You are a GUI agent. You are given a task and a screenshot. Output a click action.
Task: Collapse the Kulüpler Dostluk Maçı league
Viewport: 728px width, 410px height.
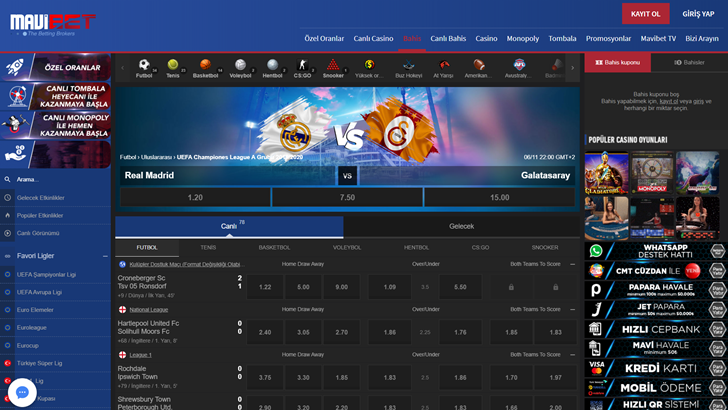(x=572, y=264)
